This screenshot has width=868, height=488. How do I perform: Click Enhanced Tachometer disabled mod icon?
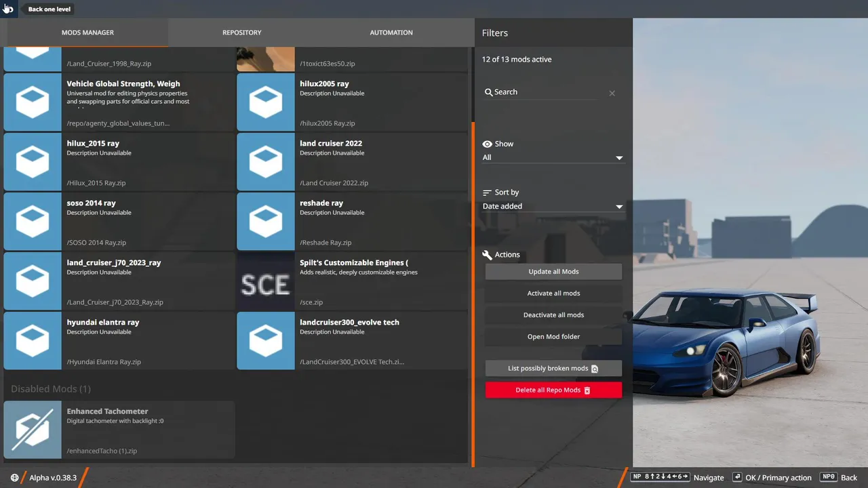tap(33, 430)
